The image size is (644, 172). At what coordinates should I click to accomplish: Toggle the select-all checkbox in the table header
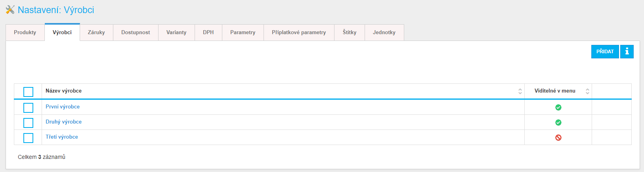click(28, 92)
